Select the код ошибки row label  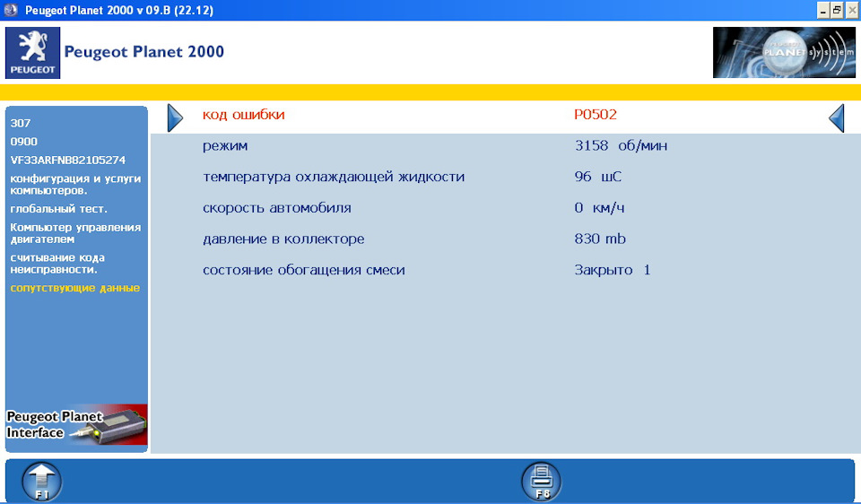click(244, 115)
